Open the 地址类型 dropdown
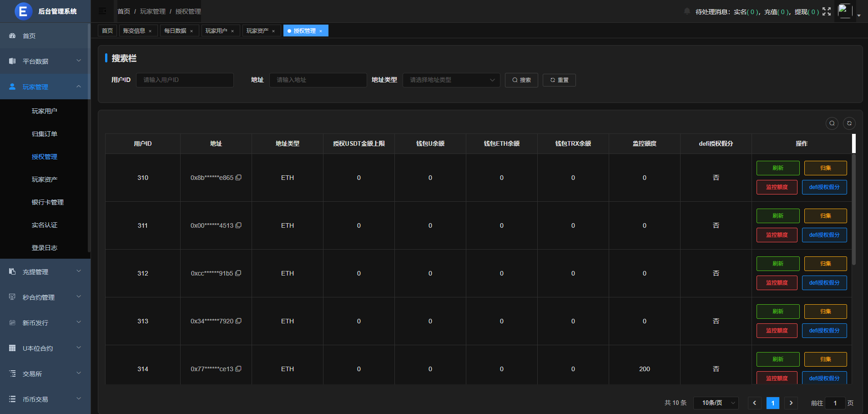The height and width of the screenshot is (414, 868). (451, 80)
